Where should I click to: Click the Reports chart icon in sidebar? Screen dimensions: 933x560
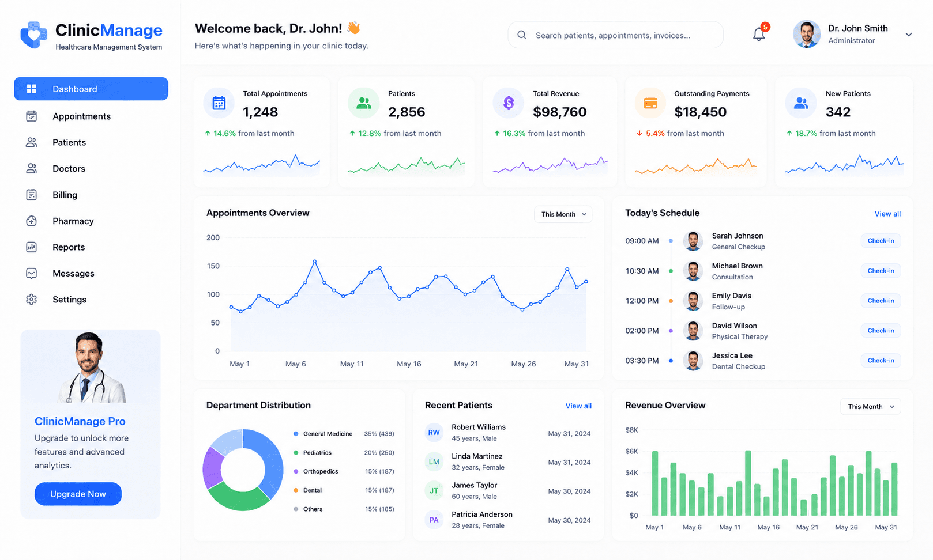click(32, 247)
